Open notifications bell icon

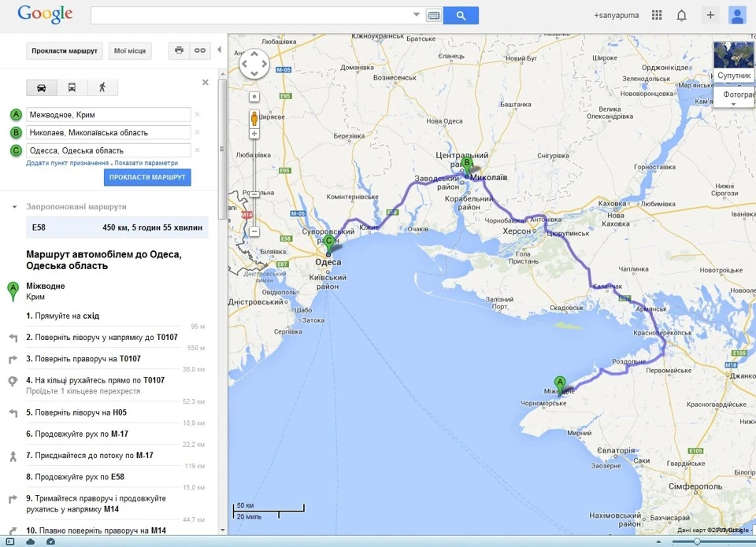coord(681,16)
